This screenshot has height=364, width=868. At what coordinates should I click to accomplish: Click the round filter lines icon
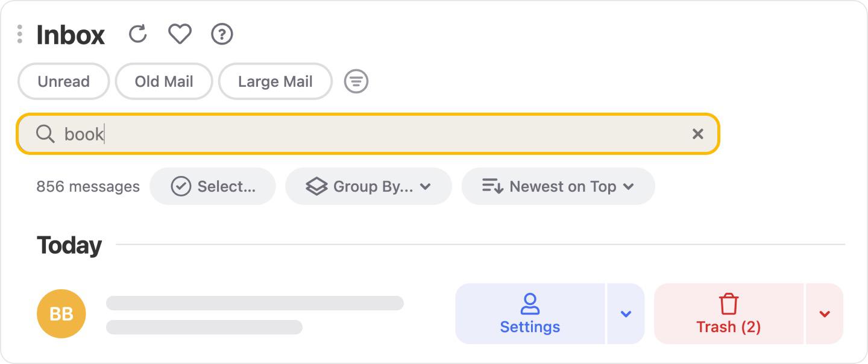coord(356,81)
